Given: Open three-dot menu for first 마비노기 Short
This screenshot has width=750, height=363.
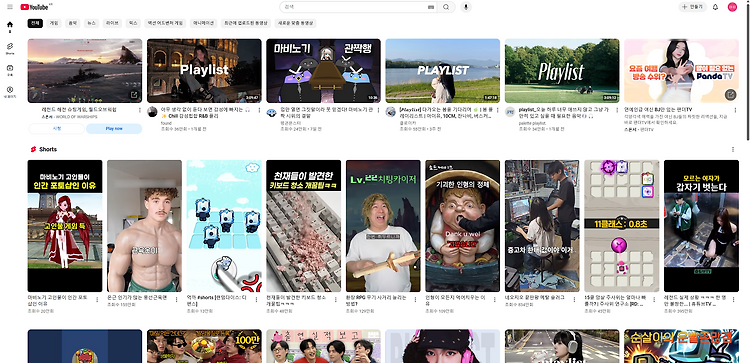Looking at the screenshot, I should point(97,299).
